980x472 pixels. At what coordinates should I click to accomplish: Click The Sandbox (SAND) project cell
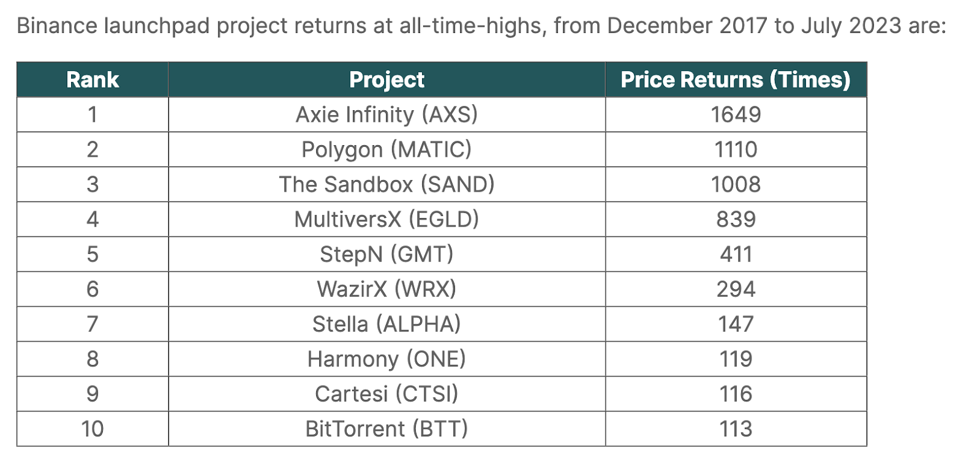pos(386,184)
